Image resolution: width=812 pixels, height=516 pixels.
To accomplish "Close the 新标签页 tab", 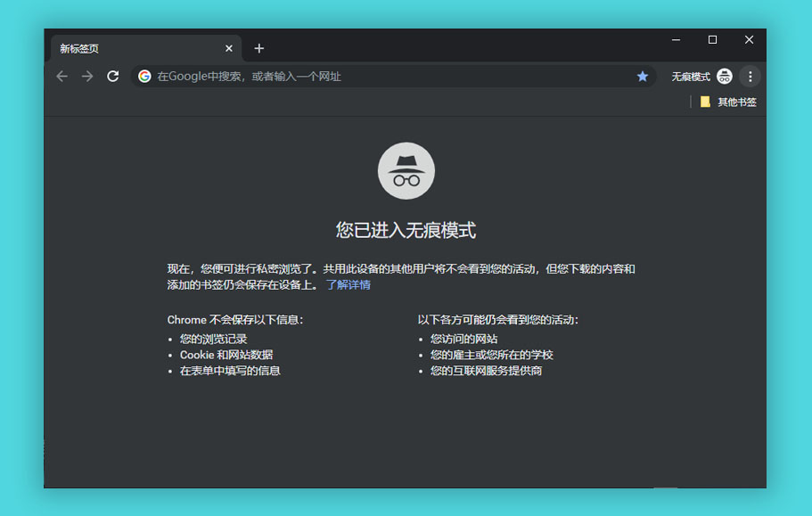I will click(x=228, y=48).
